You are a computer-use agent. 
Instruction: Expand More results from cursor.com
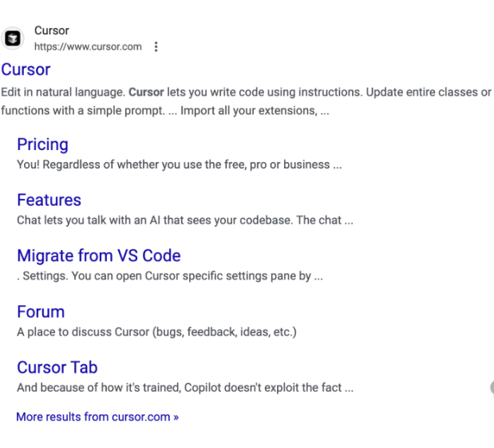point(97,416)
